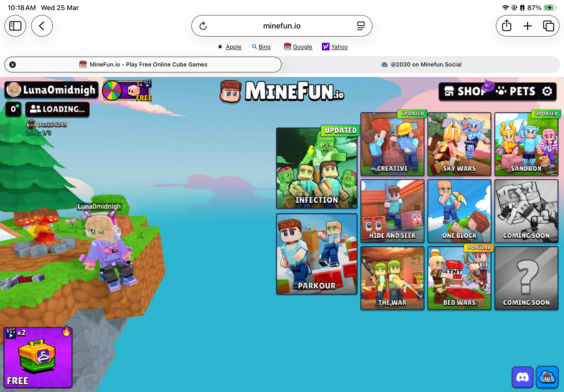Reload the page in Safari
Screen dimensions: 564x392
click(x=203, y=26)
